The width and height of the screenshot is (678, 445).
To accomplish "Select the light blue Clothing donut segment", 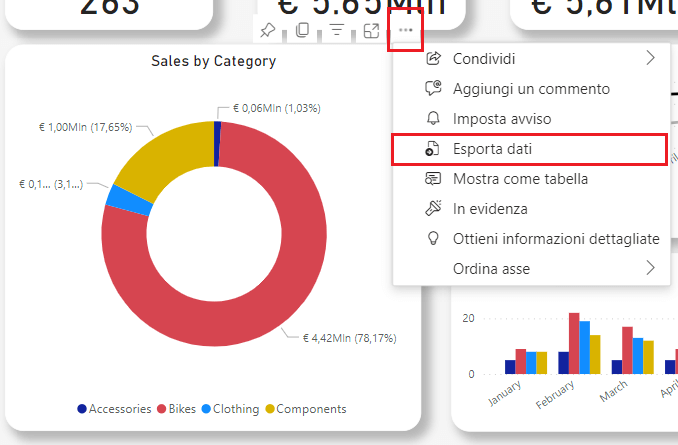I will 130,201.
